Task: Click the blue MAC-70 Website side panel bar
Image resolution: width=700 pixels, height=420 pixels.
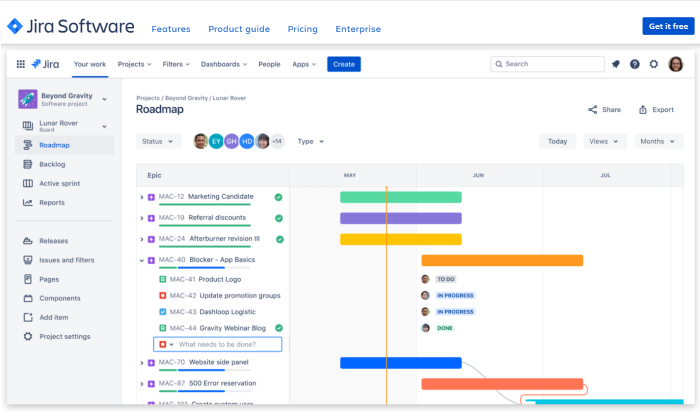Action: point(400,363)
